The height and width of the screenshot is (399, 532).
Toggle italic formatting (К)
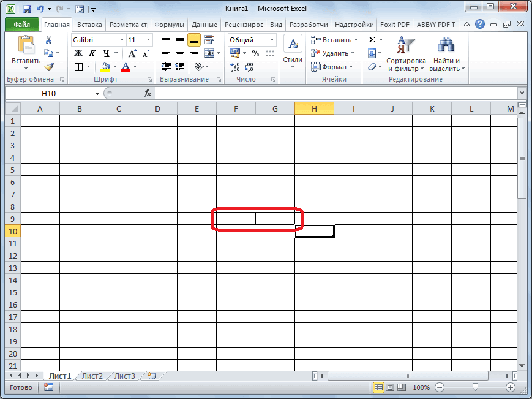(x=92, y=53)
